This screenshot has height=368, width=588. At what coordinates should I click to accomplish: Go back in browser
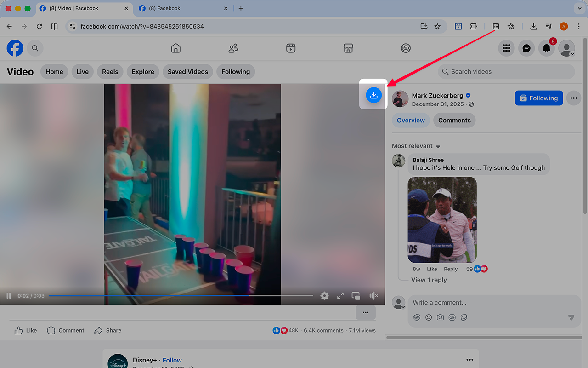click(x=9, y=27)
